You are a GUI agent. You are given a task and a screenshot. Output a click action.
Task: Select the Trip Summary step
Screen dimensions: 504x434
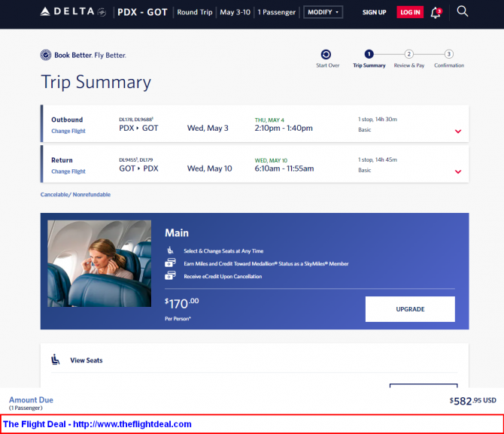pos(369,59)
